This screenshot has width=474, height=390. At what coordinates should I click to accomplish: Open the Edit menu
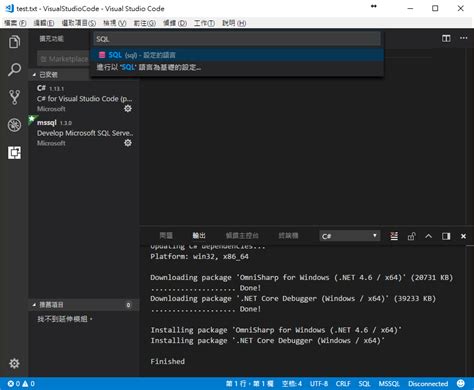pyautogui.click(x=44, y=23)
